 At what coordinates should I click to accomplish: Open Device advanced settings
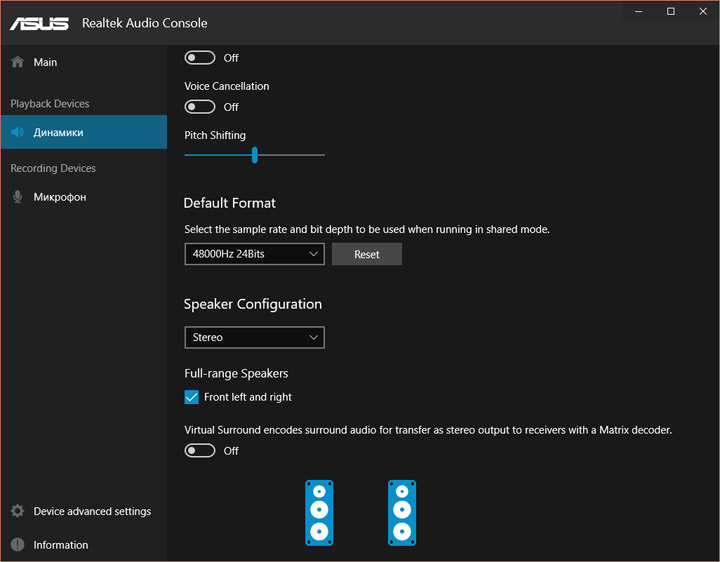(x=92, y=511)
